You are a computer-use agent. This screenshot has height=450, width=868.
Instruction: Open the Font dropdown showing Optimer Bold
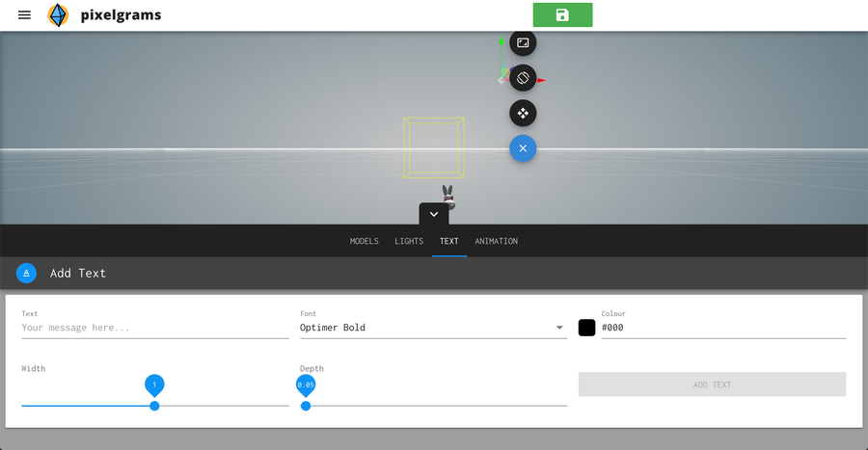click(432, 328)
